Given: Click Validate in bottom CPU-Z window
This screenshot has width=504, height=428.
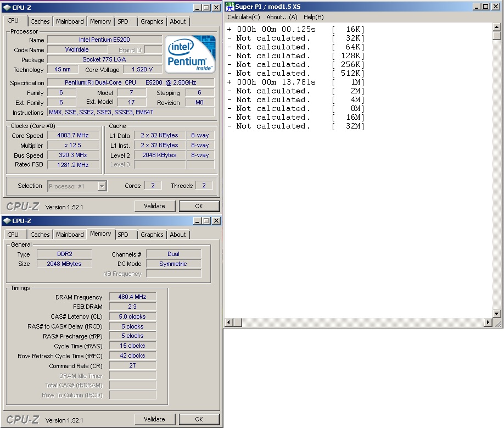Looking at the screenshot, I should 155,419.
